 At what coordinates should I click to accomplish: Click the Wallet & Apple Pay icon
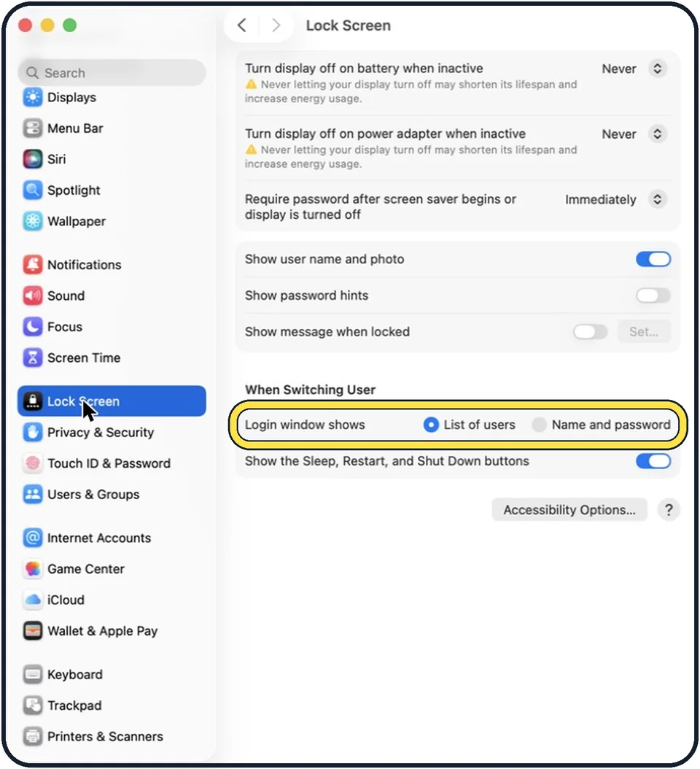coord(33,631)
